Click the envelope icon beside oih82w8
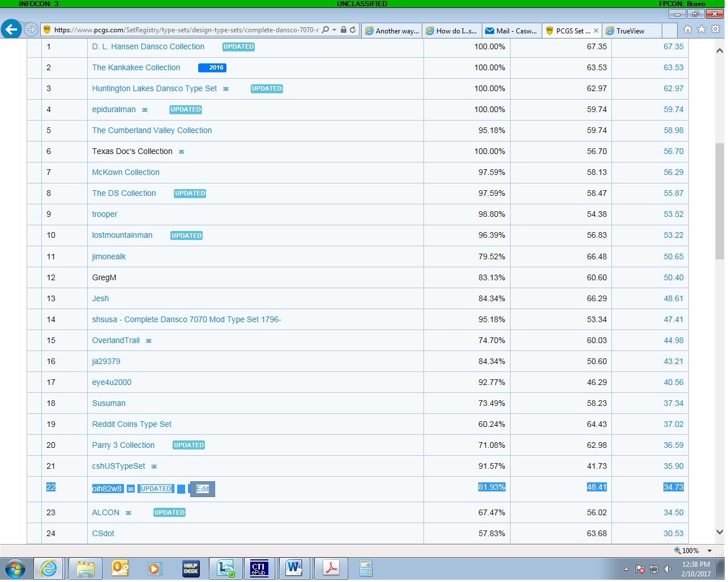728x582 pixels. [131, 489]
